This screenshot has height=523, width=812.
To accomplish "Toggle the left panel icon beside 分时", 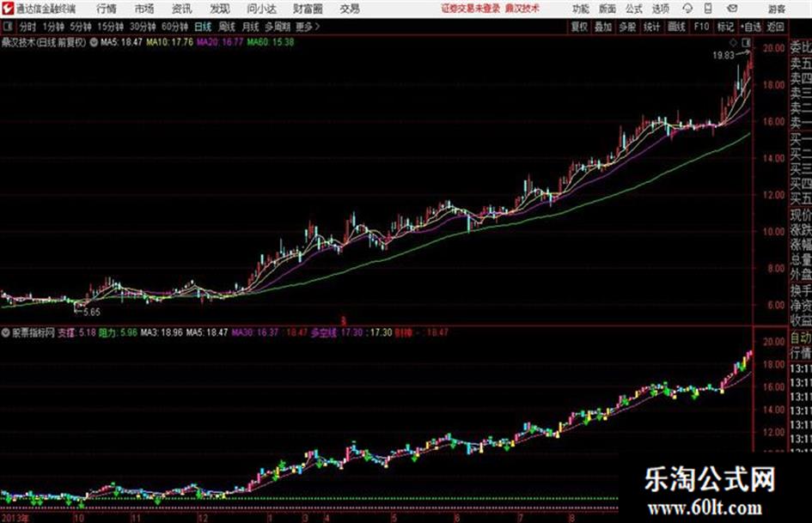I will coord(8,27).
